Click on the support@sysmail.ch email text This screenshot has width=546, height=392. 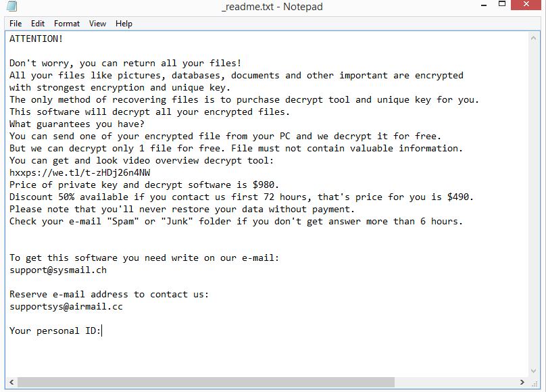coord(58,270)
